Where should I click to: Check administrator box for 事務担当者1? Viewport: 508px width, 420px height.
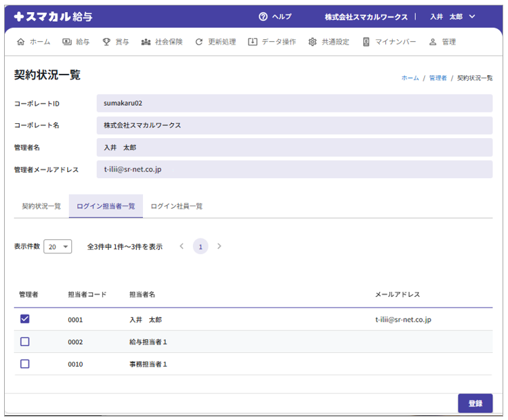click(x=25, y=364)
